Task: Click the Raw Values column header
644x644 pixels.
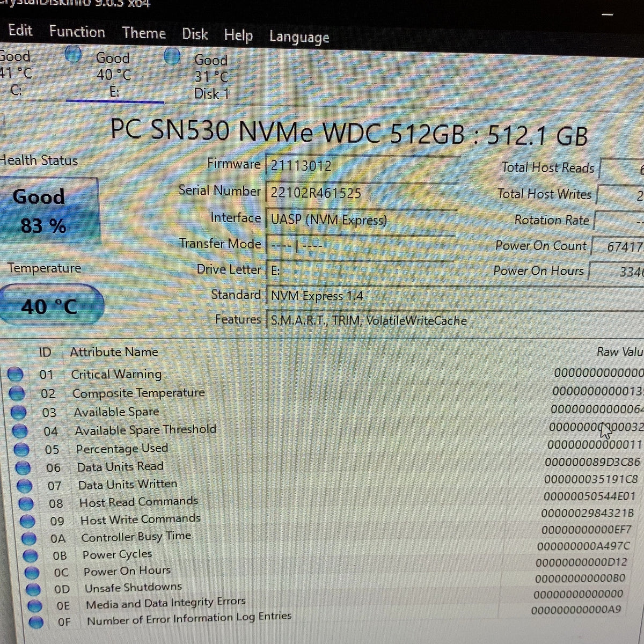Action: (620, 352)
